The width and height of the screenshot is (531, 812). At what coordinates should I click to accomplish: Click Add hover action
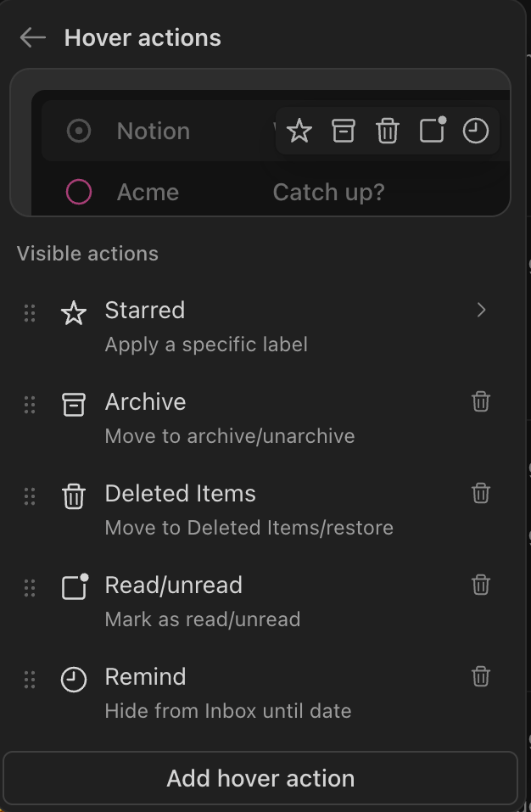coord(260,778)
